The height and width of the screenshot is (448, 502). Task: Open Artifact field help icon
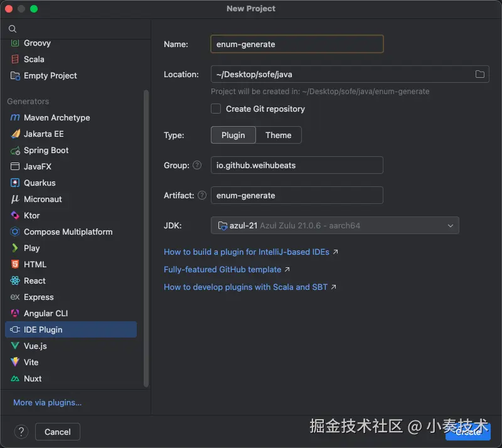coord(202,195)
